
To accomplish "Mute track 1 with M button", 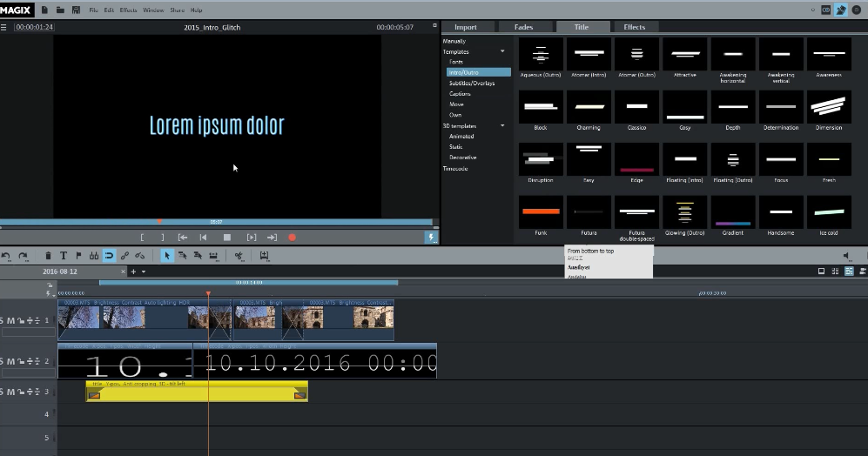I will (x=12, y=321).
